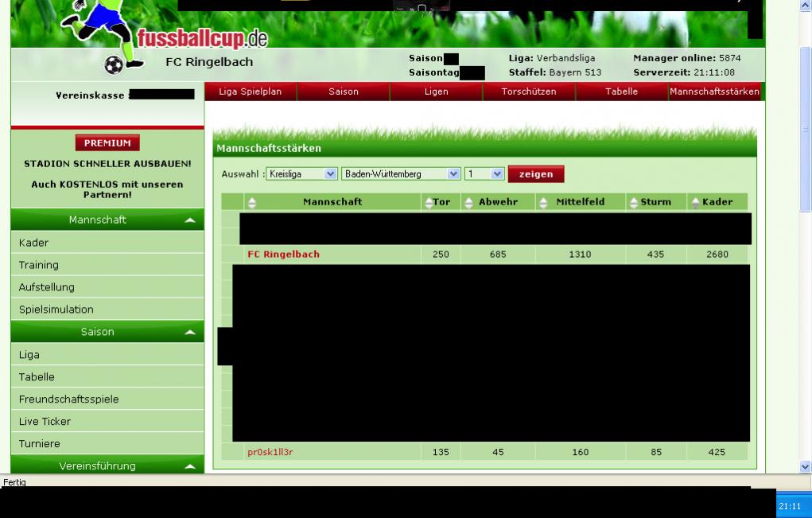This screenshot has width=812, height=518.
Task: Collapse the Mannschaft sidebar section
Action: (189, 220)
